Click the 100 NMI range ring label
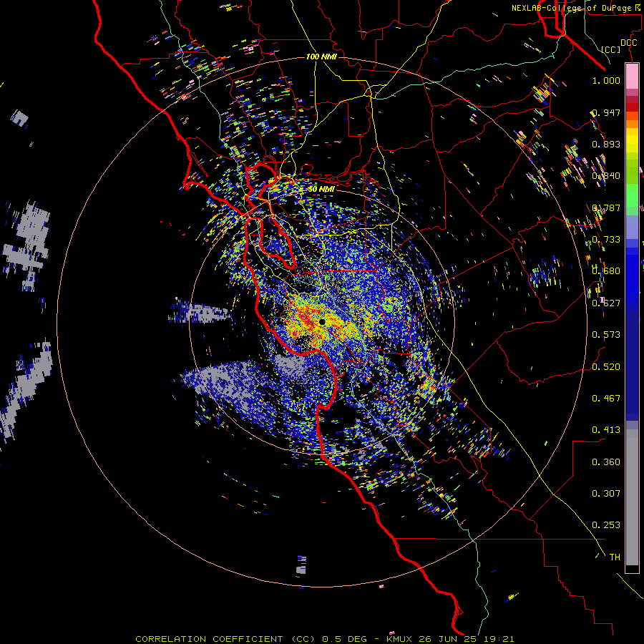Image resolution: width=644 pixels, height=644 pixels. (x=321, y=57)
